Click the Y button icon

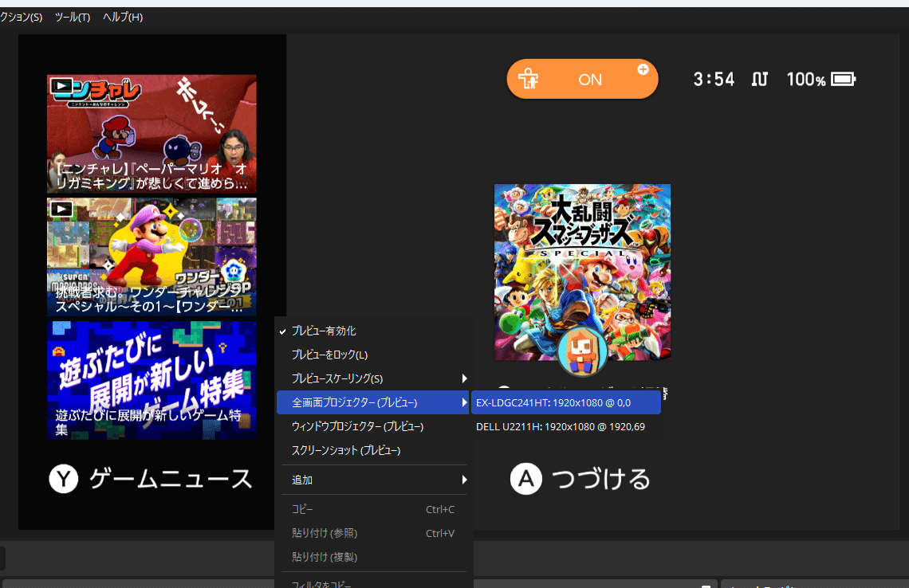(64, 479)
